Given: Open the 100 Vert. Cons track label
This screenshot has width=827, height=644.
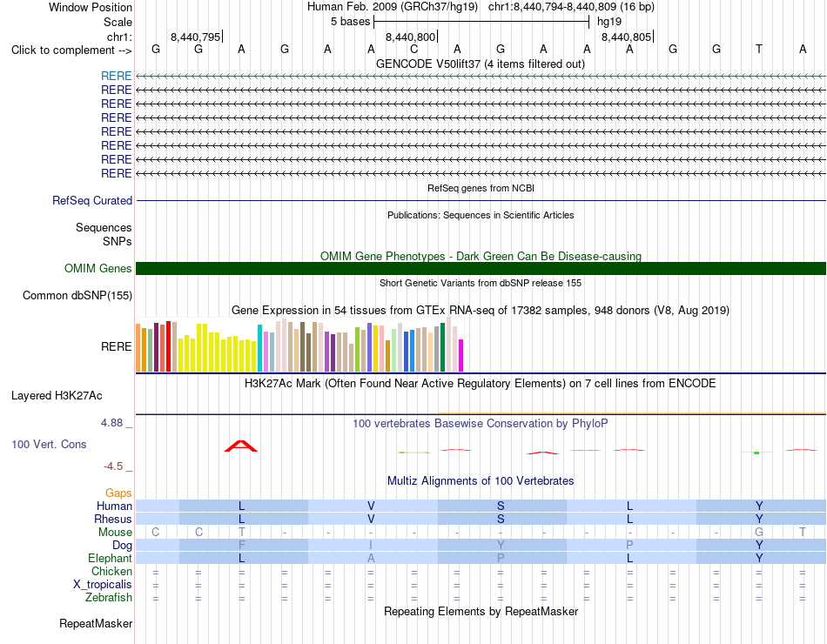Looking at the screenshot, I should pos(49,444).
